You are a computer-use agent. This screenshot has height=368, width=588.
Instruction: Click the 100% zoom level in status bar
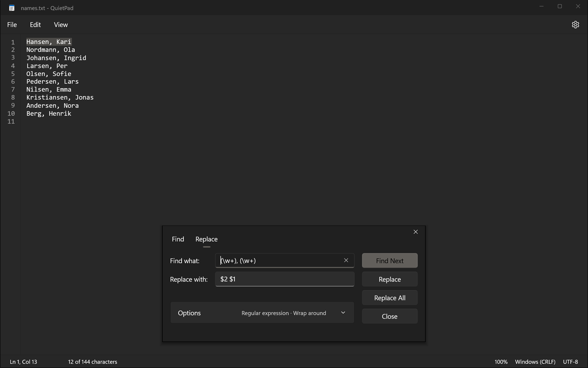point(501,362)
